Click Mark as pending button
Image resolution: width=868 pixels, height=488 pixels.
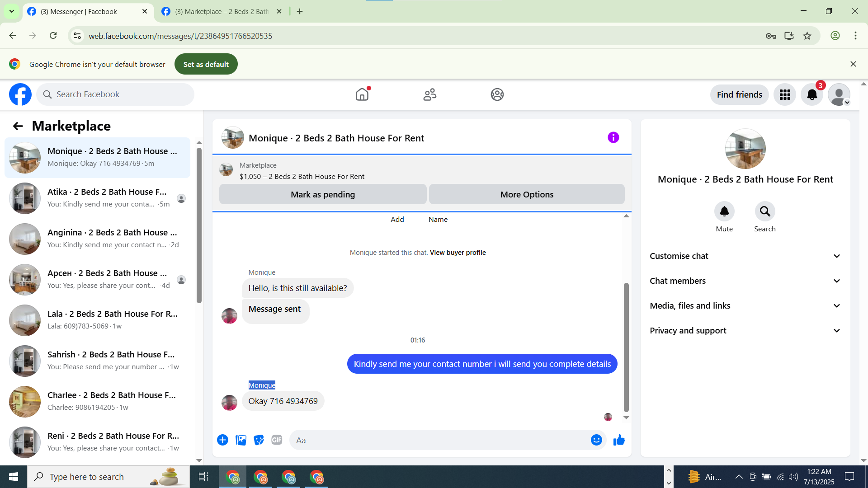point(323,194)
